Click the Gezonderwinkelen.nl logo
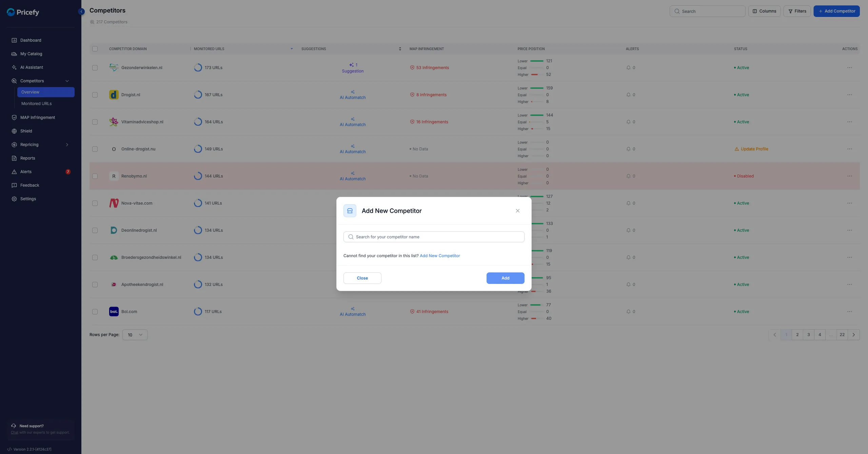This screenshot has width=868, height=454. [114, 68]
